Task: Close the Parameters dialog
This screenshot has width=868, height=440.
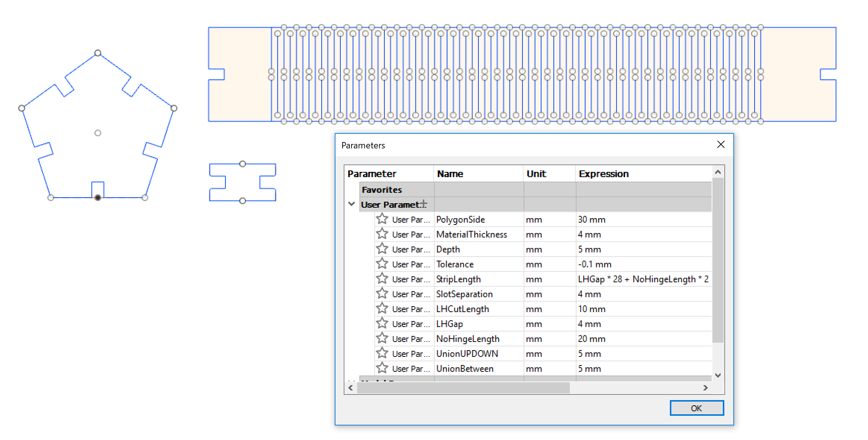Action: [721, 144]
